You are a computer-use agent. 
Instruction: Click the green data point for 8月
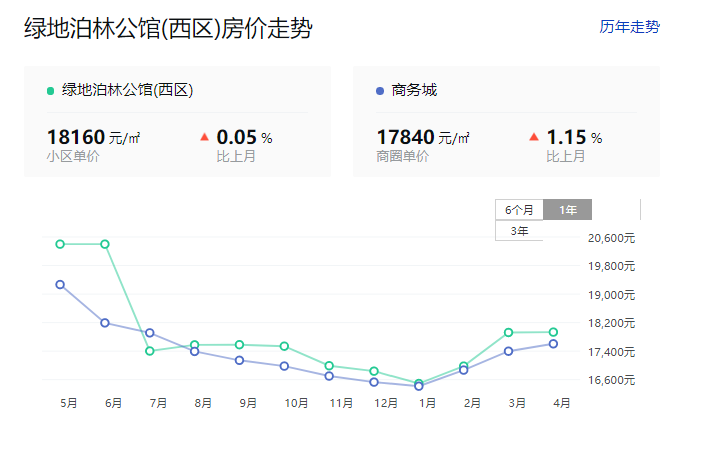[x=194, y=345]
